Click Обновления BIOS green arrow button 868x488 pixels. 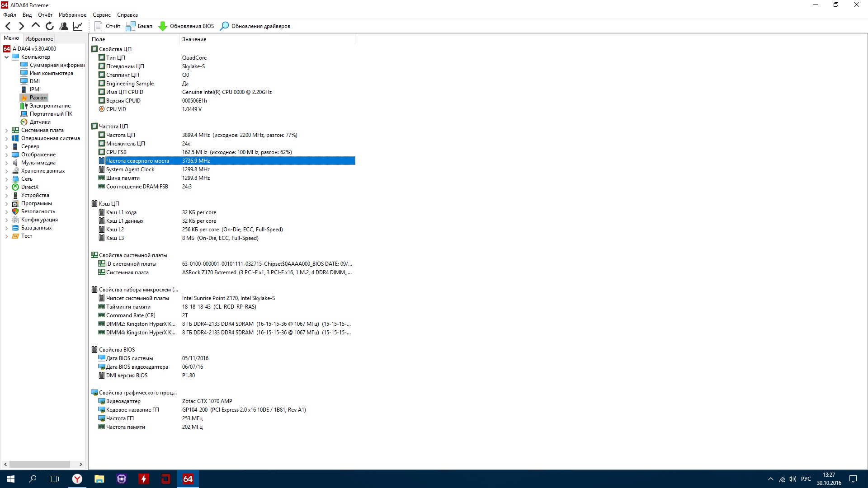186,26
